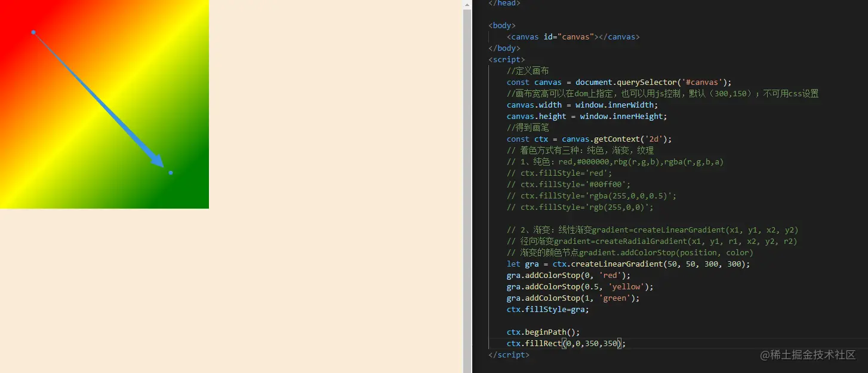The width and height of the screenshot is (868, 373).
Task: Click the line ctx.fillStyle=gra;
Action: tap(548, 310)
